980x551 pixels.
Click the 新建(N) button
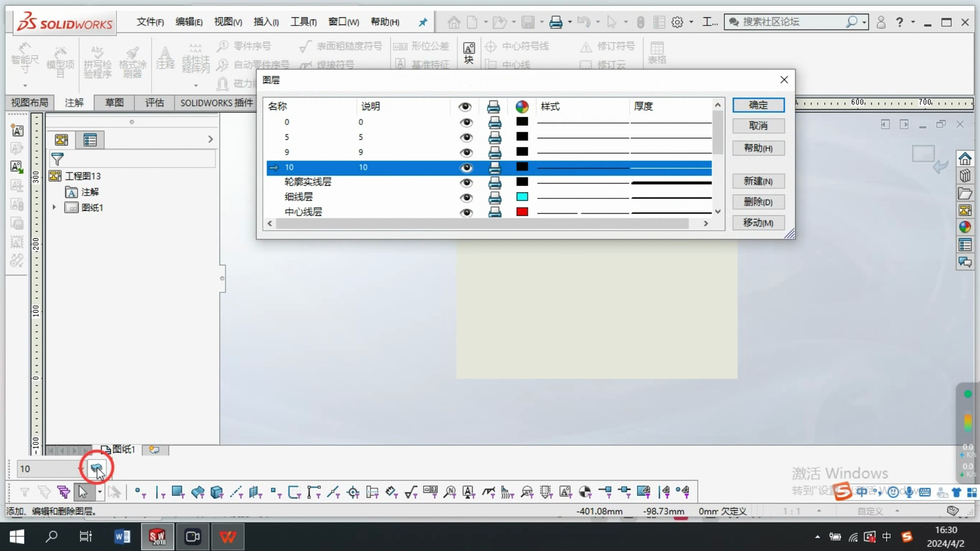tap(758, 181)
